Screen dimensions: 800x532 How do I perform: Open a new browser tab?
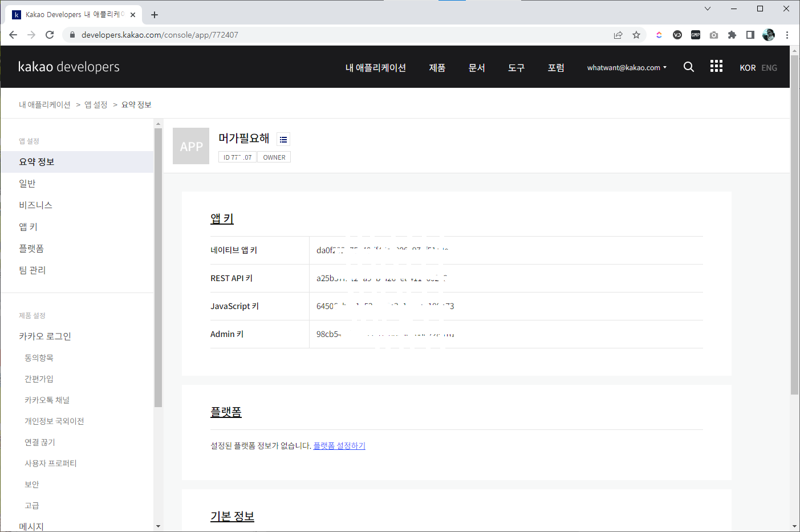point(155,15)
